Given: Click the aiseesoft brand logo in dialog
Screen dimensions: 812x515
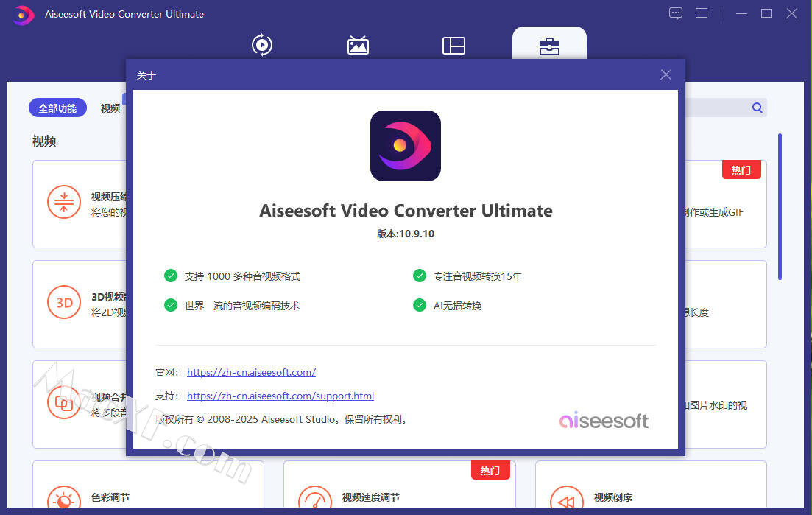Looking at the screenshot, I should click(x=604, y=420).
